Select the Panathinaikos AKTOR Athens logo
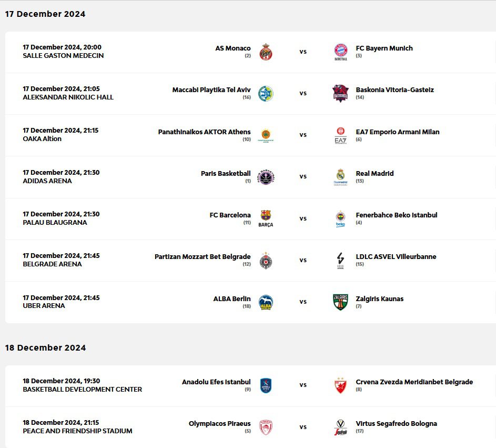The height and width of the screenshot is (448, 496). click(x=266, y=135)
